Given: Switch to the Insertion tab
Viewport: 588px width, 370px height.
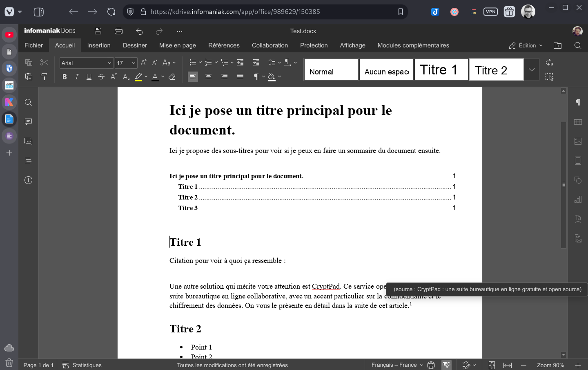Looking at the screenshot, I should pos(99,45).
